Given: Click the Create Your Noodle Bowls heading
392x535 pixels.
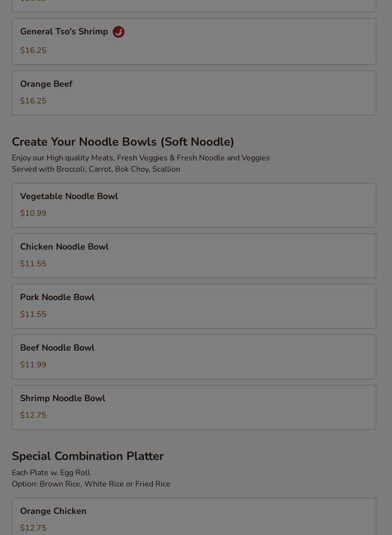Looking at the screenshot, I should click(122, 142).
